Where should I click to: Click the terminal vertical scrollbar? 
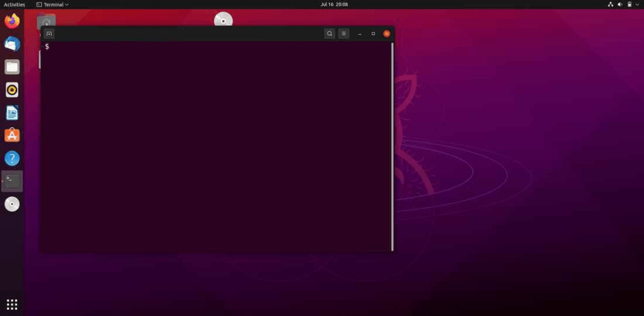pyautogui.click(x=392, y=145)
